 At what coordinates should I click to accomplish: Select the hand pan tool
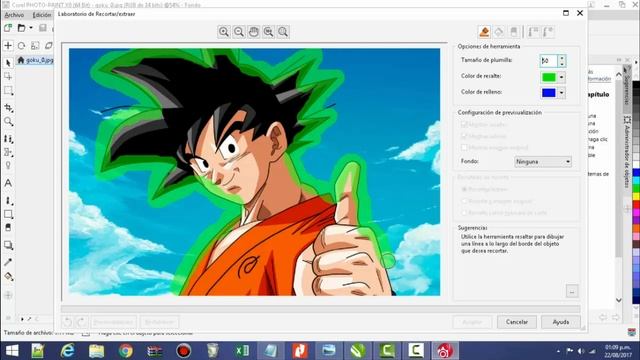253,32
